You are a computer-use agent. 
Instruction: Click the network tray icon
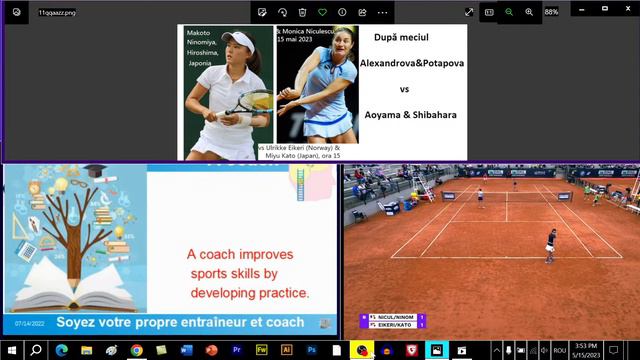[533, 350]
